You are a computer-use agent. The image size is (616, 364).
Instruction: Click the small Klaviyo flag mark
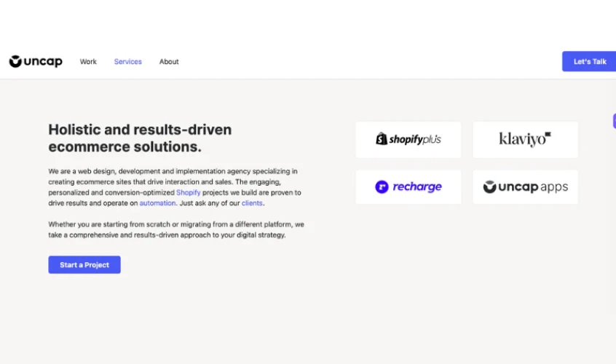click(x=548, y=135)
